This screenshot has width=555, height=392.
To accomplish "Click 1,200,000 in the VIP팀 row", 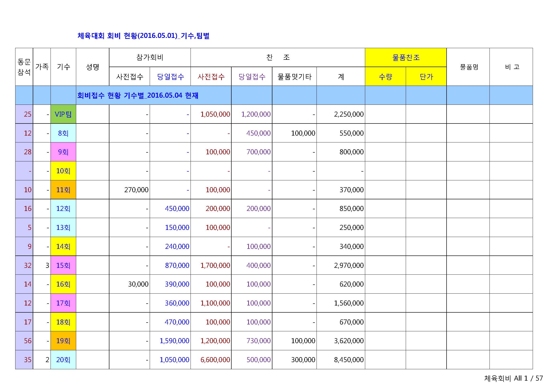I will 256,114.
